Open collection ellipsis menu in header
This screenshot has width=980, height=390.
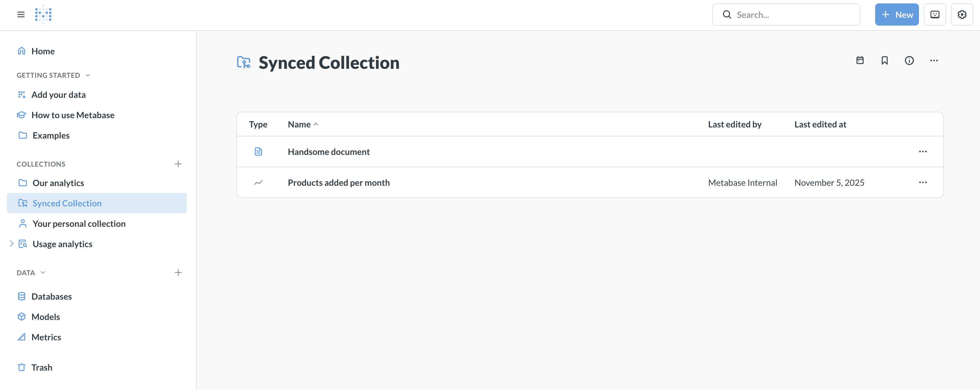pyautogui.click(x=933, y=60)
